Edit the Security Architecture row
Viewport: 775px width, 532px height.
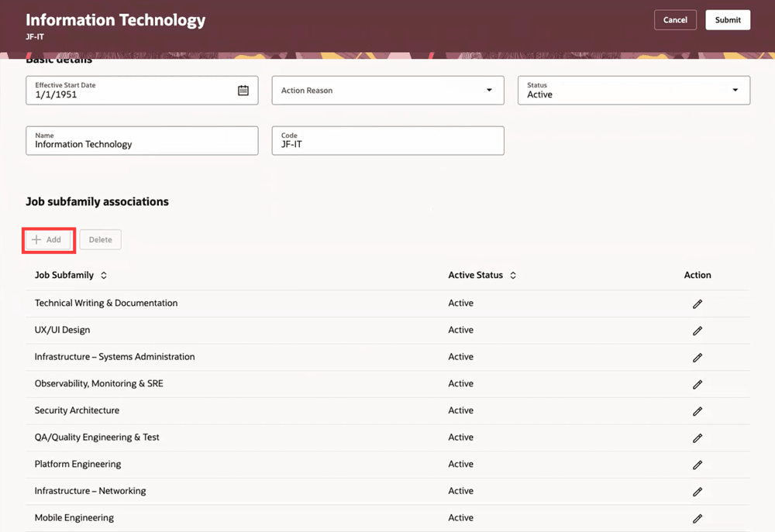point(697,411)
